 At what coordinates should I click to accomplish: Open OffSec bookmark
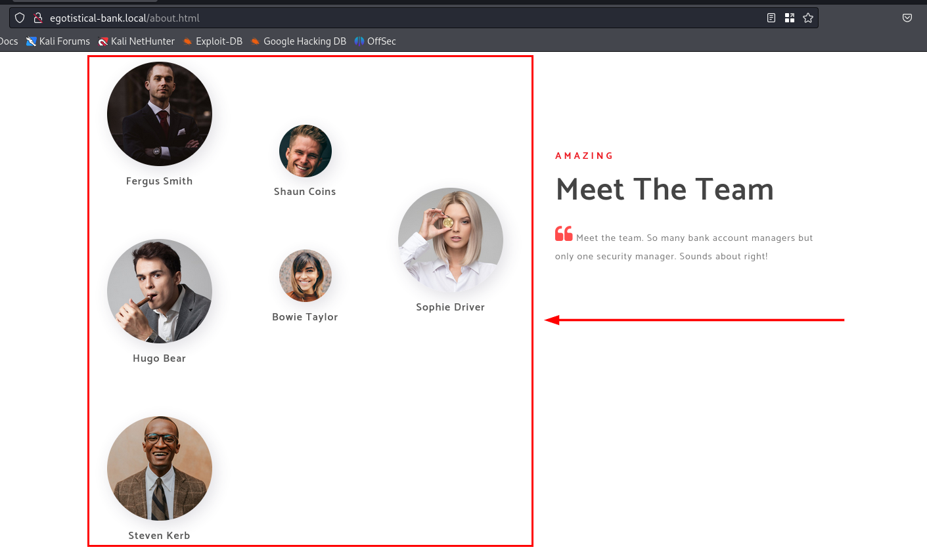click(375, 41)
